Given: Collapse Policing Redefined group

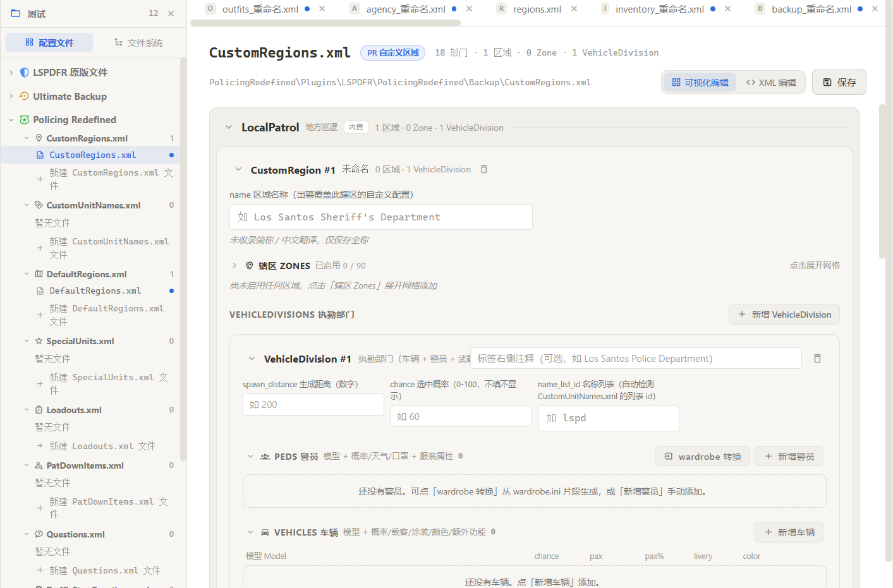Looking at the screenshot, I should (x=11, y=120).
